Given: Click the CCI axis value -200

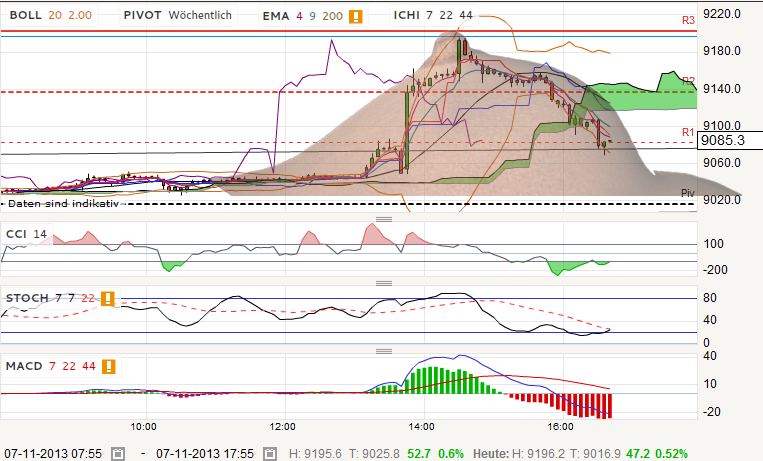Looking at the screenshot, I should 715,270.
